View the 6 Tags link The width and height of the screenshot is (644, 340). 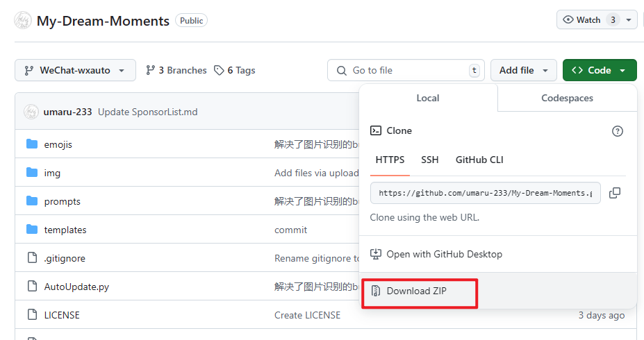tap(235, 70)
